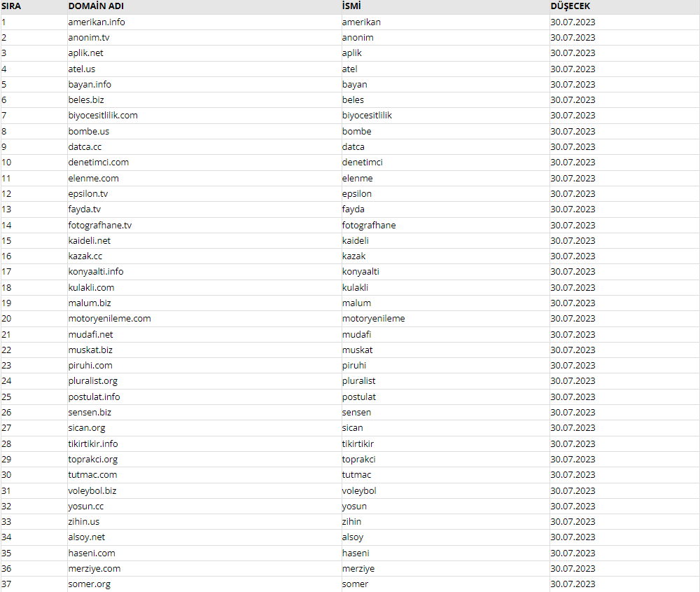This screenshot has width=700, height=592.
Task: Click the DOMAİN ADI column header
Action: [x=96, y=6]
